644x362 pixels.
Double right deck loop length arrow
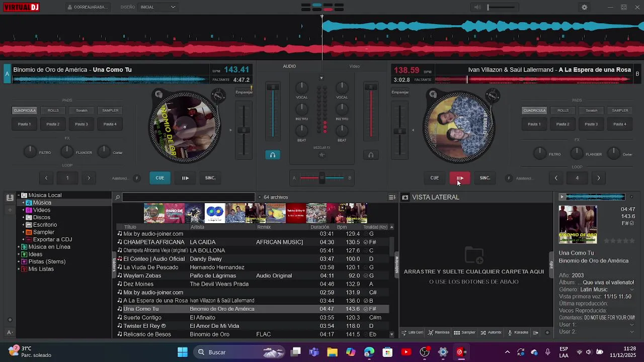click(x=598, y=178)
